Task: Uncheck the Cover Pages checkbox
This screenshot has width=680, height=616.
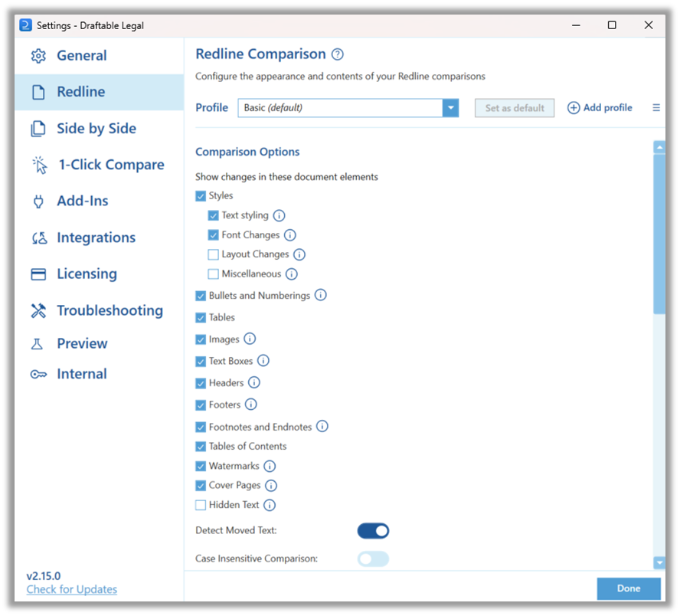Action: tap(201, 486)
